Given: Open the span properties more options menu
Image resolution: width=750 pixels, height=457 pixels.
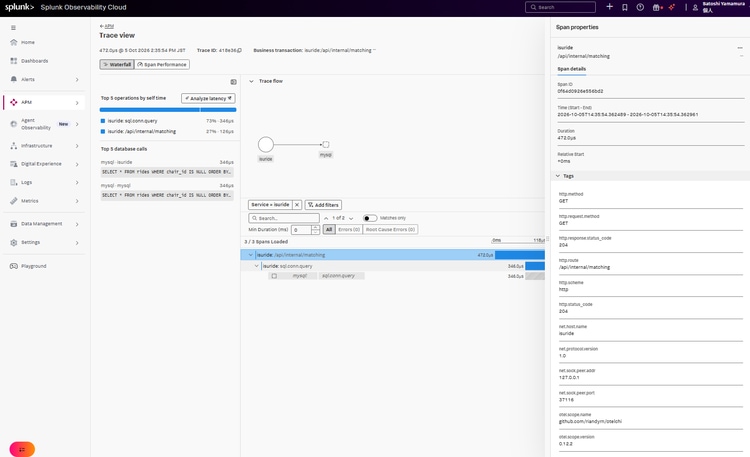Looking at the screenshot, I should click(x=740, y=48).
